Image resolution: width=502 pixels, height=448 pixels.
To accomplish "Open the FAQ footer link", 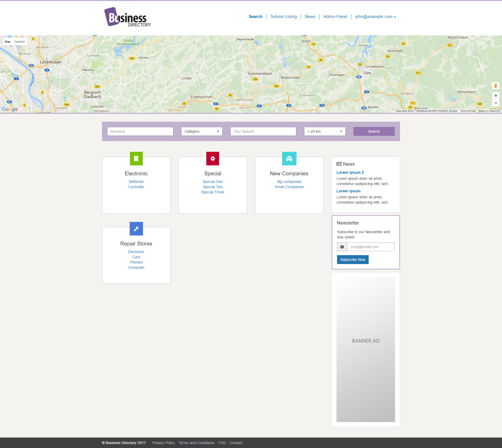I will pyautogui.click(x=222, y=443).
